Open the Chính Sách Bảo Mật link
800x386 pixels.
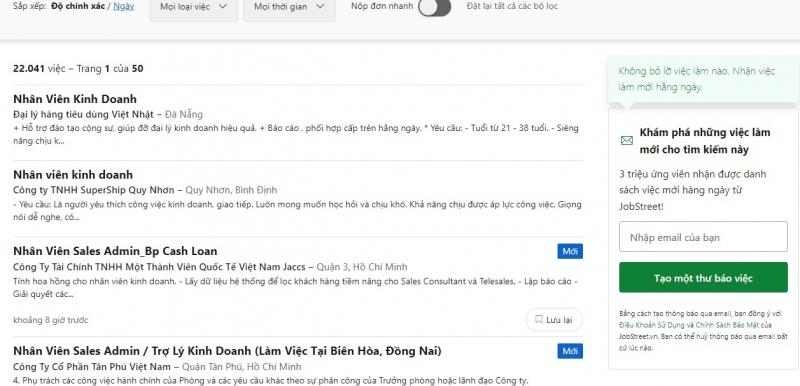[x=729, y=325]
